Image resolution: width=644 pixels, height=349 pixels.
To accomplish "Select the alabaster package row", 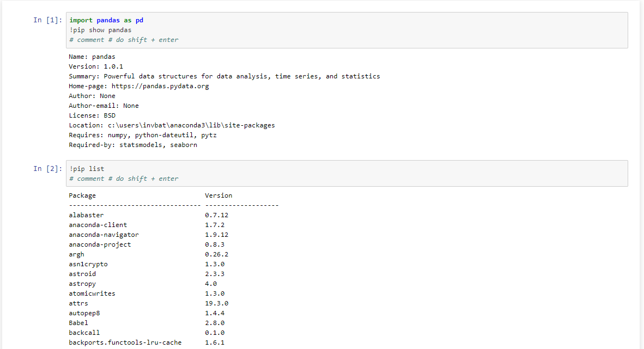I will [x=86, y=215].
